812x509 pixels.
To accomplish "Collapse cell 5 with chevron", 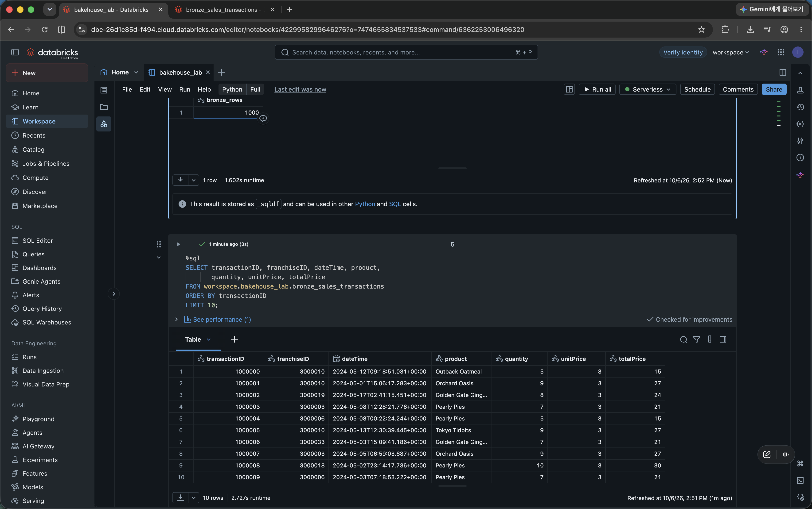I will coord(159,258).
